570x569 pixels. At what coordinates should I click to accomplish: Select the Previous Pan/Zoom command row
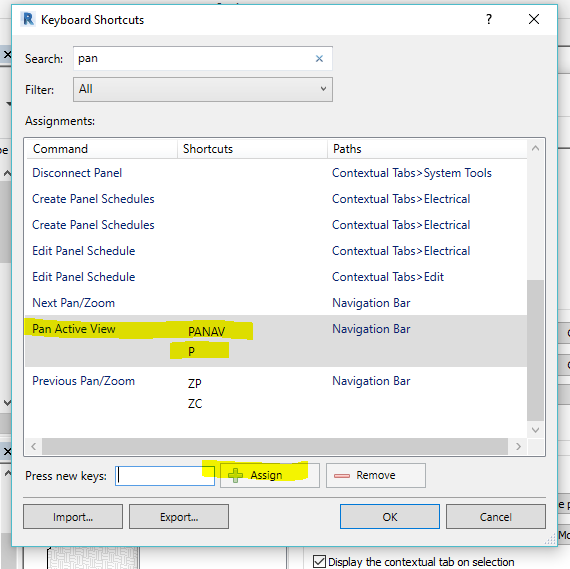276,392
